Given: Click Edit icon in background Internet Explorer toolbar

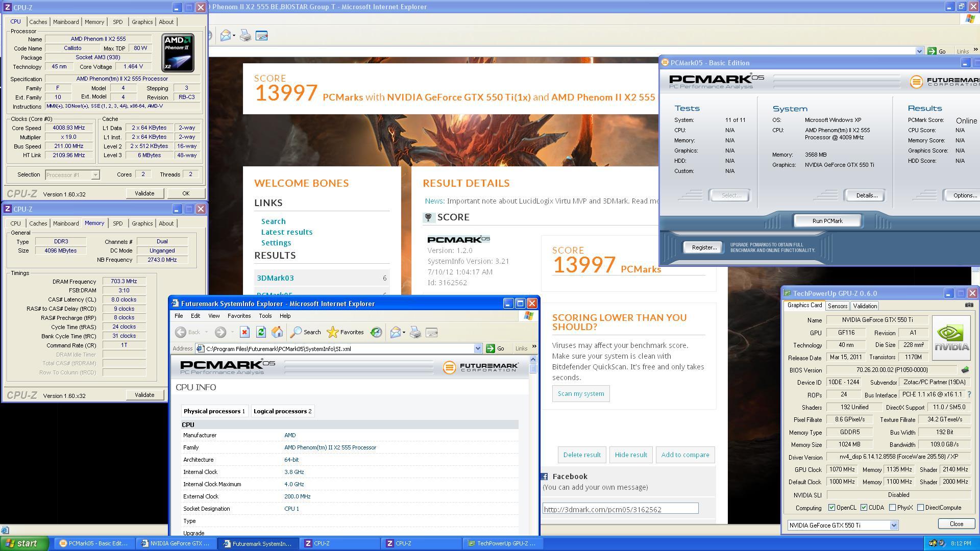Looking at the screenshot, I should click(x=261, y=36).
